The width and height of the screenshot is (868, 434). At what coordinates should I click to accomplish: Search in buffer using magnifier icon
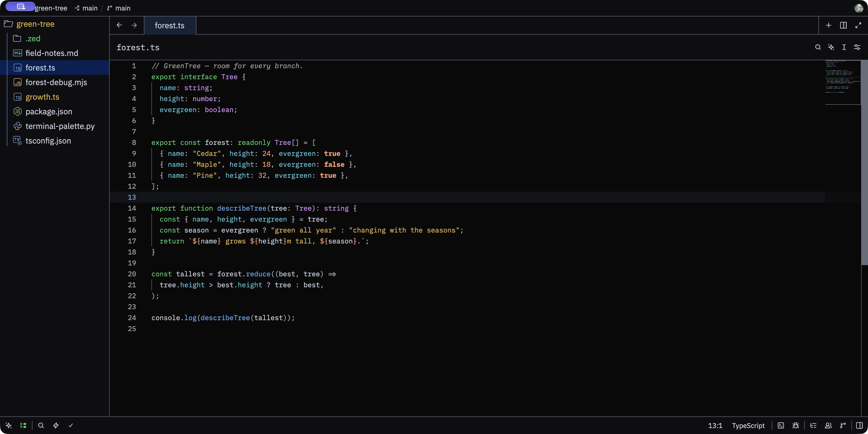coord(818,47)
